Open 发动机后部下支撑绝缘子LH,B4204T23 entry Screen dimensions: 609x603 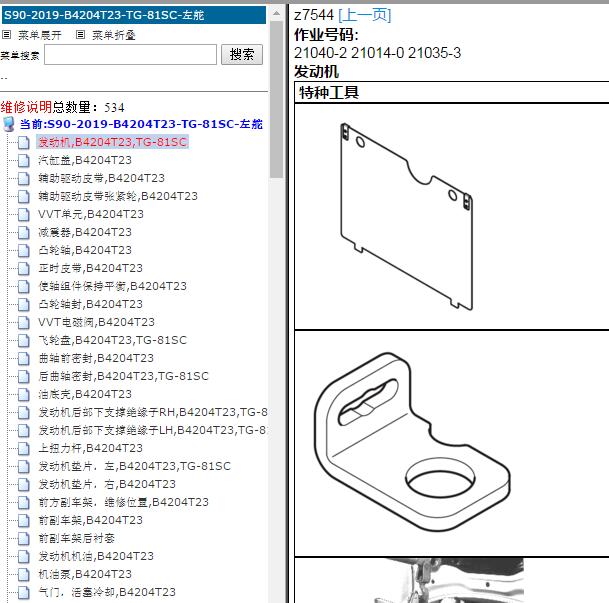[x=153, y=430]
